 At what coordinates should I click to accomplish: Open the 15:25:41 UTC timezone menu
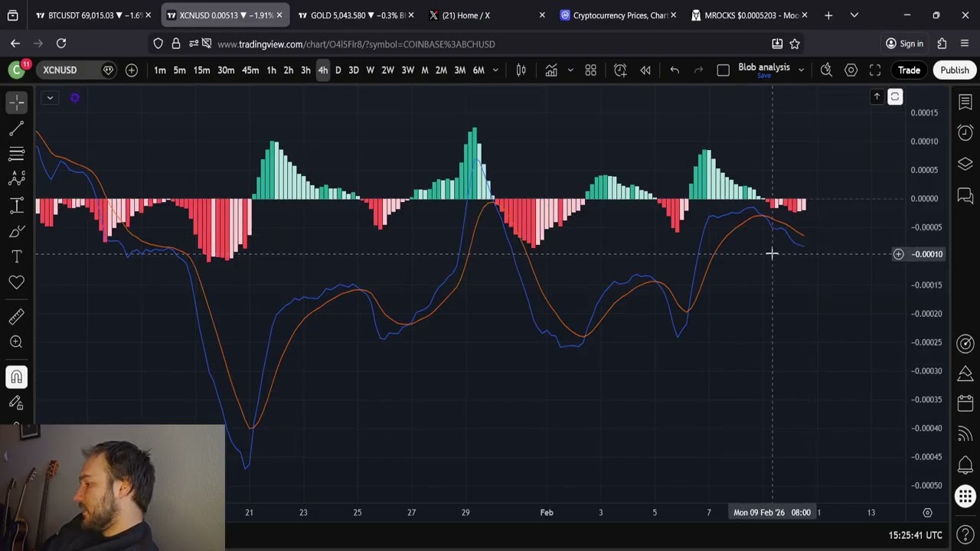click(x=916, y=535)
